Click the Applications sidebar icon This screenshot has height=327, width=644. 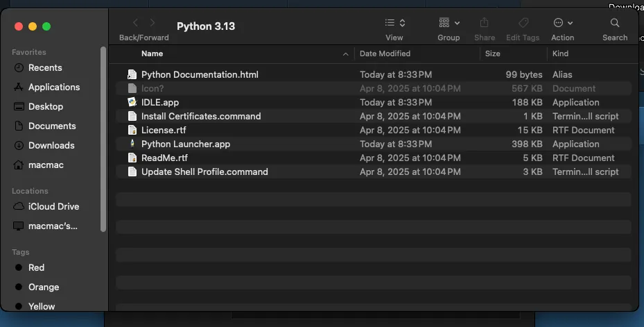pyautogui.click(x=19, y=87)
